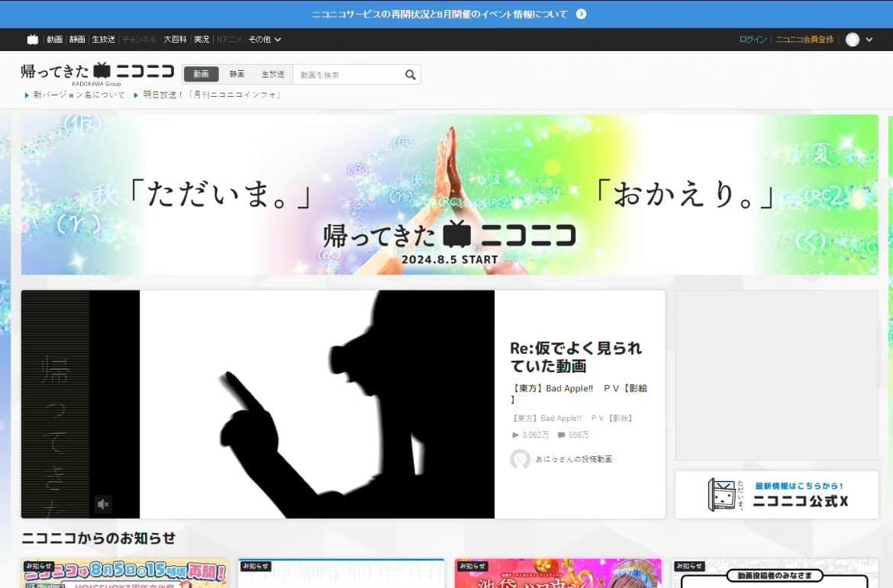
Task: Open あにらさんの投稿動画 uploader link
Action: (573, 459)
